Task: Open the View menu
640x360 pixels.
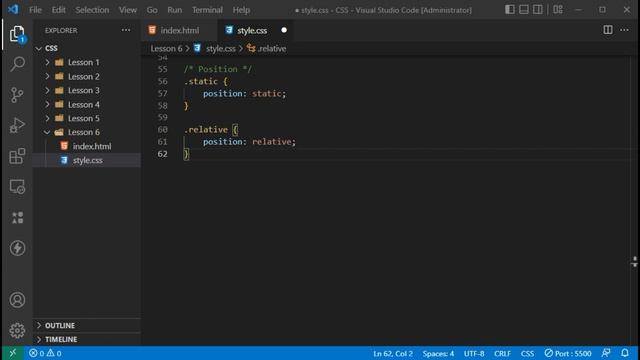Action: tap(128, 10)
